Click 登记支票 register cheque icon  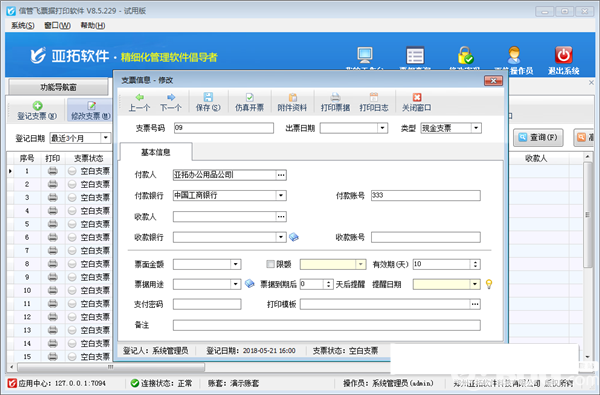click(38, 105)
